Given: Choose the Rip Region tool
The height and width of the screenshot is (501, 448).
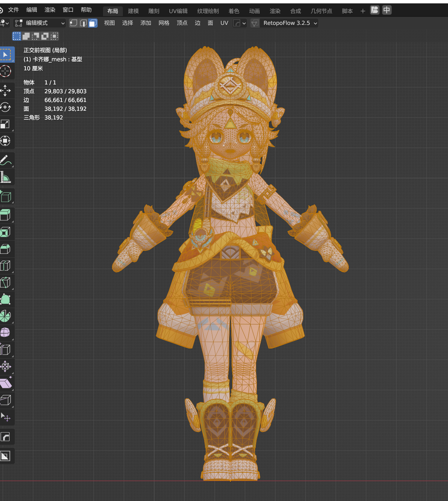Looking at the screenshot, I should coord(5,400).
